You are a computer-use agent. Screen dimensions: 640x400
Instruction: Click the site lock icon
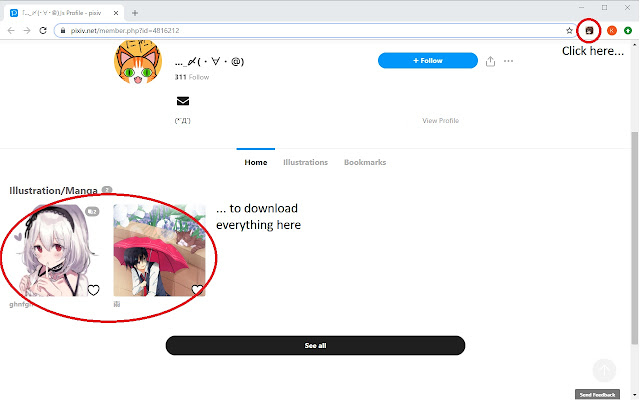point(63,31)
